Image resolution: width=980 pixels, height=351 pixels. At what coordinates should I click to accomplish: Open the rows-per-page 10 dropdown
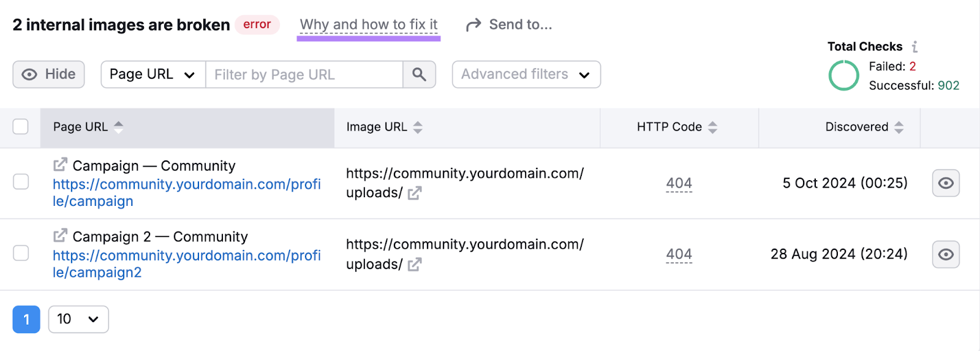[x=78, y=319]
